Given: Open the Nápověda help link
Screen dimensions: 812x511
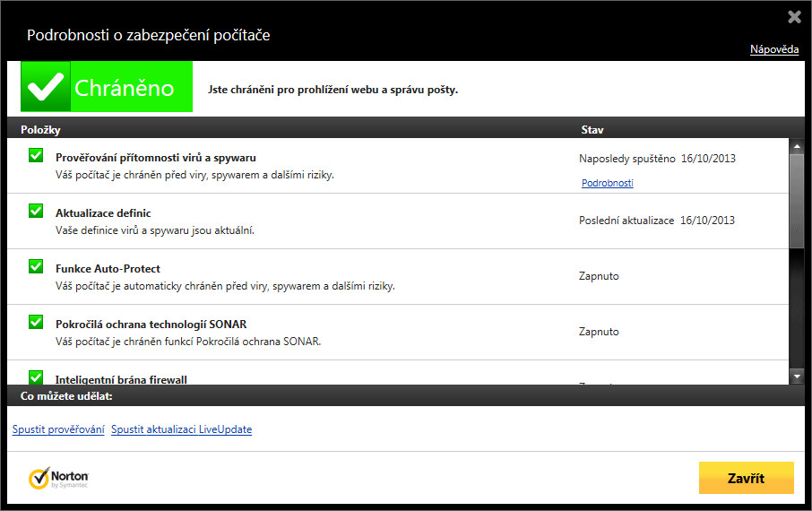Looking at the screenshot, I should (x=774, y=49).
